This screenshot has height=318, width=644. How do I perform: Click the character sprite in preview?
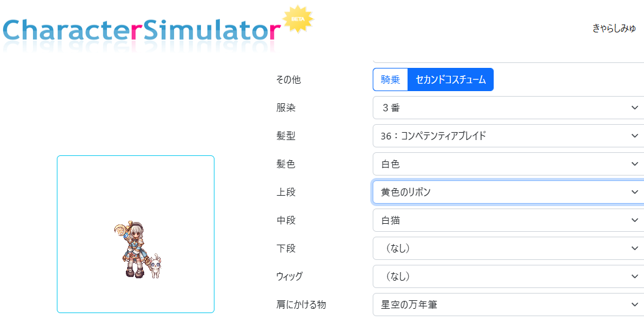coord(133,251)
